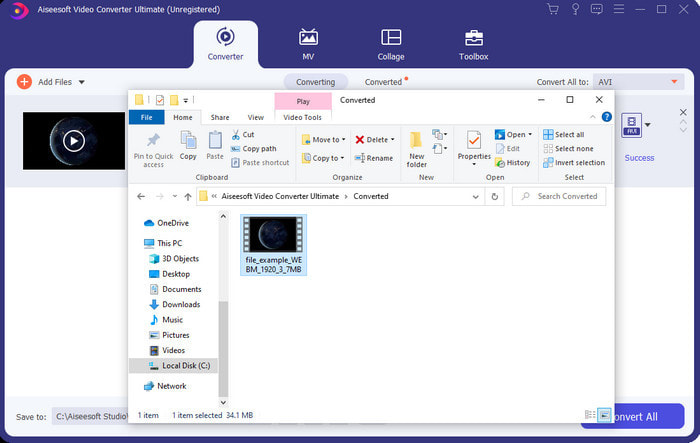The height and width of the screenshot is (443, 700).
Task: Click Select all
Action: pos(563,134)
